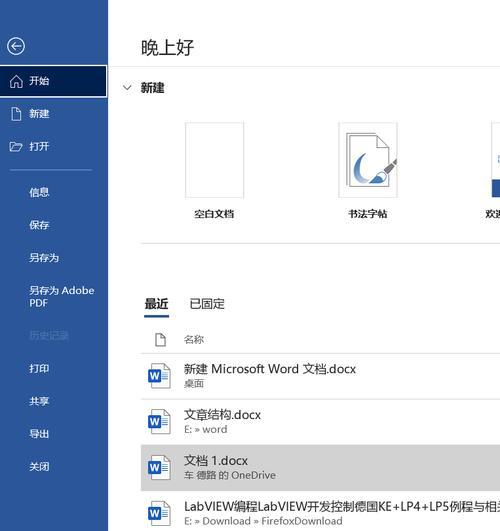Image resolution: width=500 pixels, height=531 pixels.
Task: Click the Word icon for LabVIEW document
Action: point(159,514)
